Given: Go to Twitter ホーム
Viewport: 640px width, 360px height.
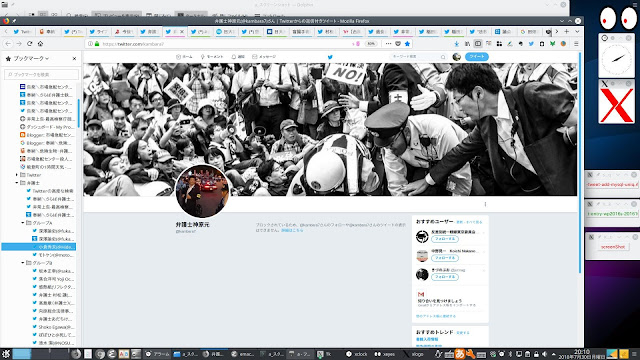Looking at the screenshot, I should 184,57.
